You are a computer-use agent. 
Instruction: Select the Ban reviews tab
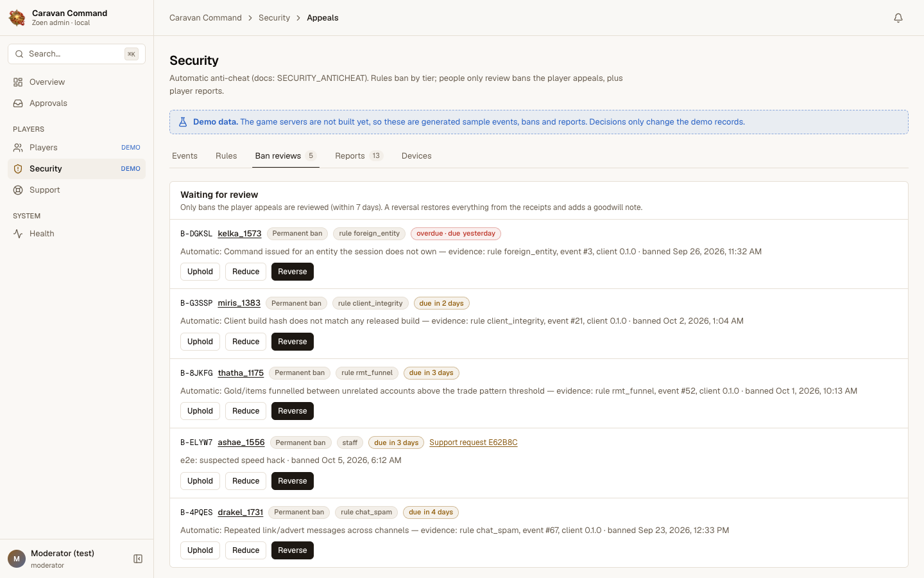tap(286, 156)
